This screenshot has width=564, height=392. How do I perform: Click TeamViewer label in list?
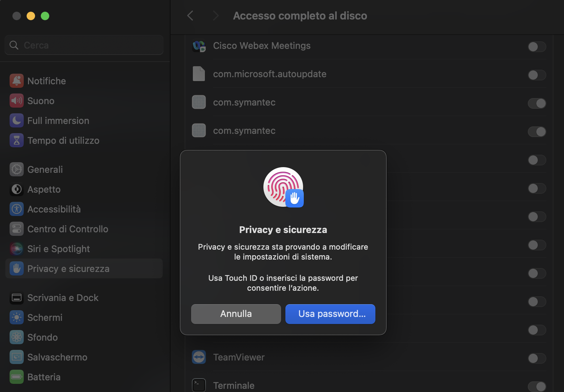coord(239,357)
